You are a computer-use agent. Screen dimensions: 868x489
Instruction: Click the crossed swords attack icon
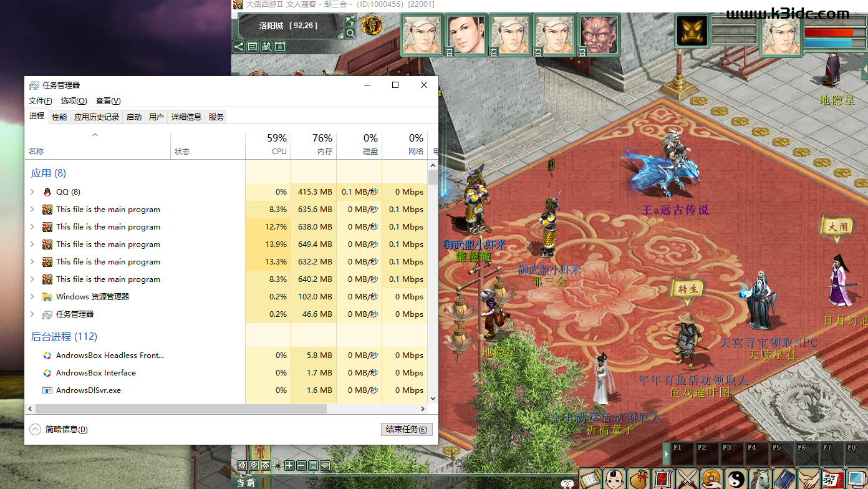coord(687,479)
